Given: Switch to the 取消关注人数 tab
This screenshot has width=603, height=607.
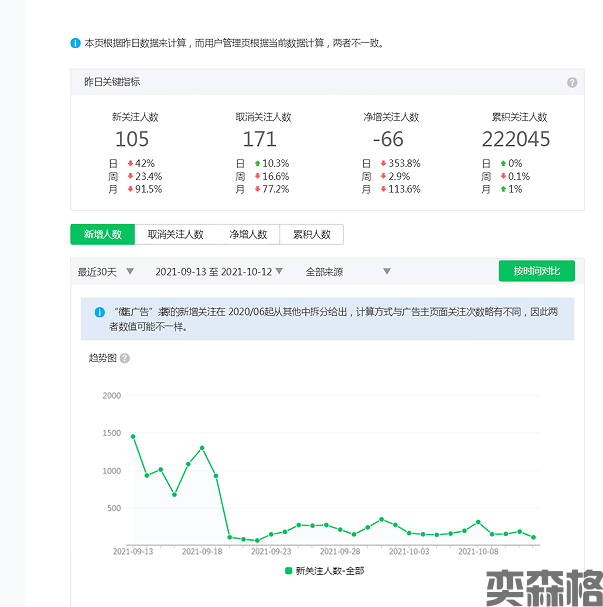Looking at the screenshot, I should tap(175, 234).
